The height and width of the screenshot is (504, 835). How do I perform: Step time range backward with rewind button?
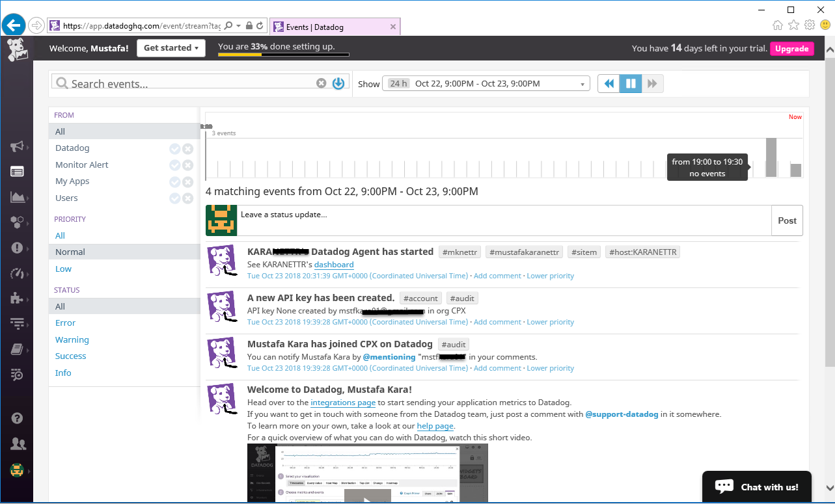point(609,83)
